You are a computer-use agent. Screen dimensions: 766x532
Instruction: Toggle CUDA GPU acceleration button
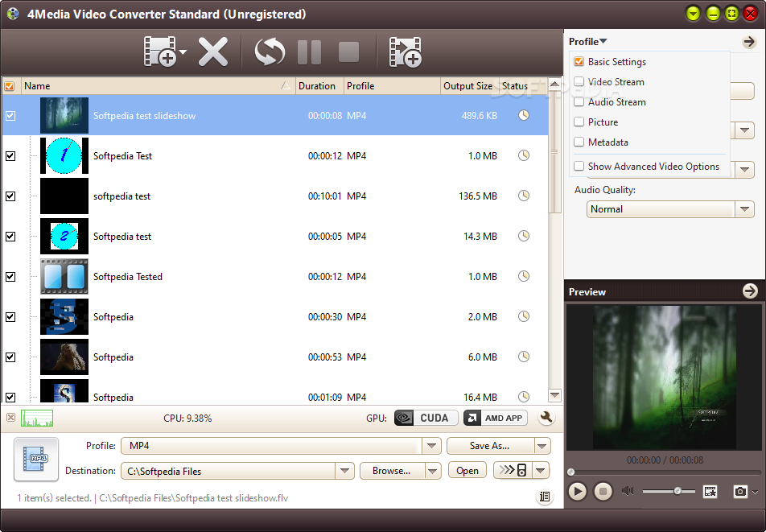tap(426, 419)
